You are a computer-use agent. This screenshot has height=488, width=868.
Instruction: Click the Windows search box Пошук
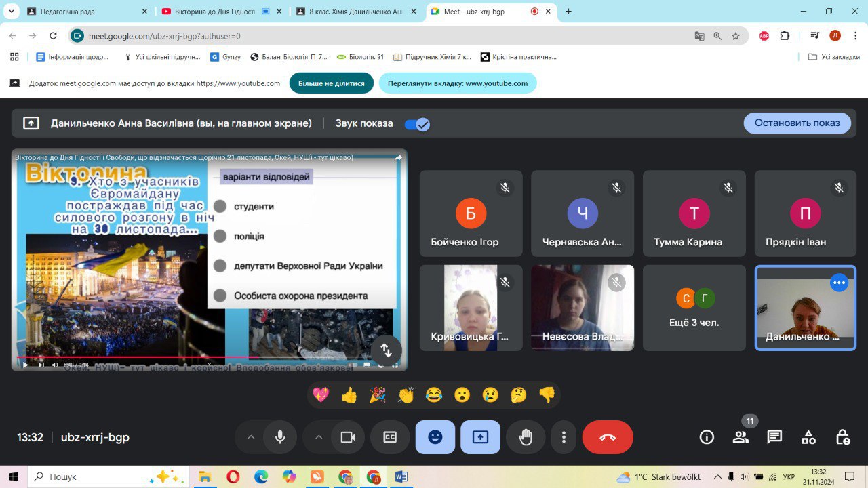[x=108, y=476]
